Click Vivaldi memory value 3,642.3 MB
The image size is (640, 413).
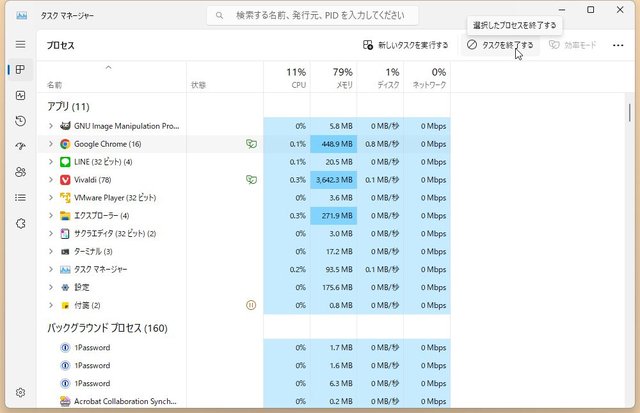click(334, 180)
